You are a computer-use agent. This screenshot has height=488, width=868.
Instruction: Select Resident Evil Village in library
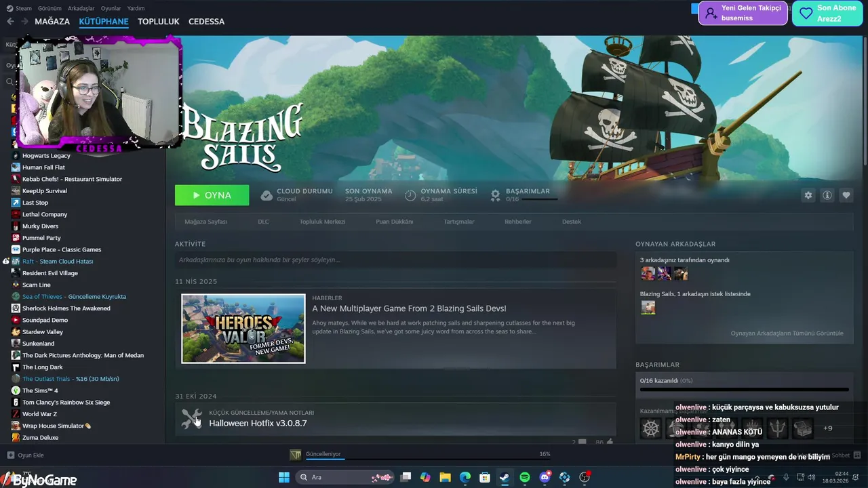[50, 273]
